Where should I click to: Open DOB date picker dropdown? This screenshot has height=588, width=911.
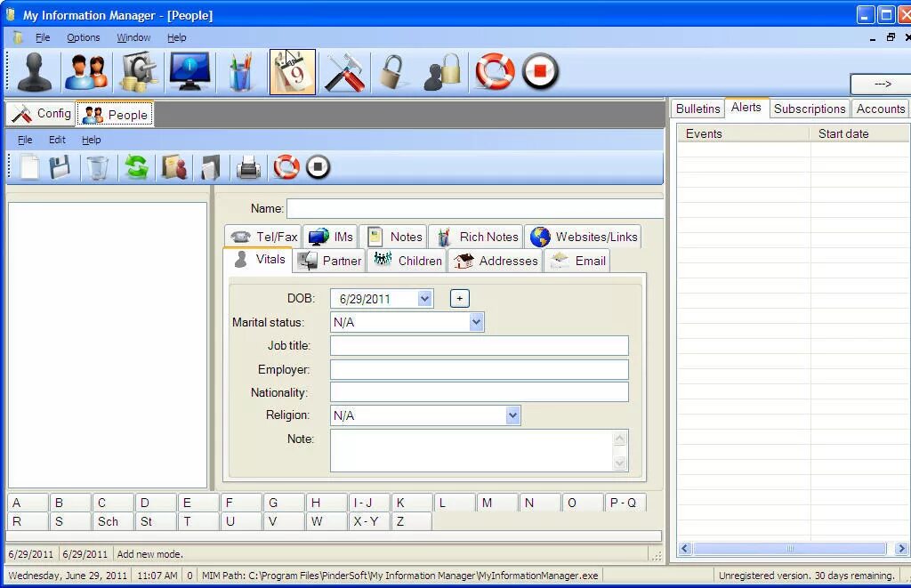pyautogui.click(x=424, y=299)
